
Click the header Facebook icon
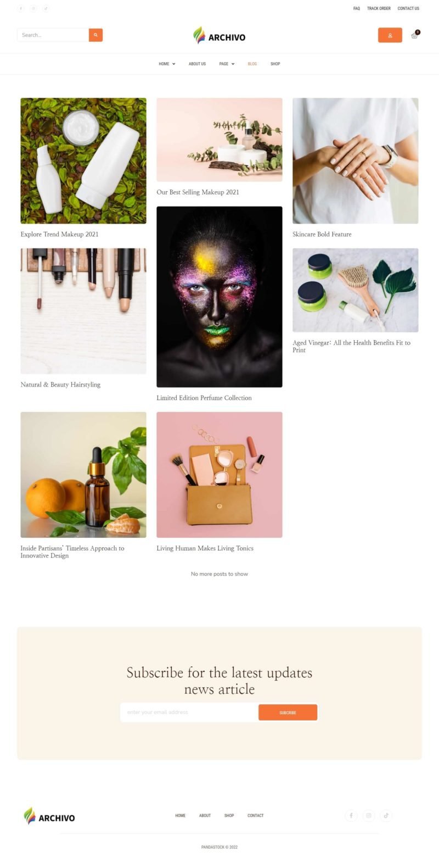[x=21, y=8]
